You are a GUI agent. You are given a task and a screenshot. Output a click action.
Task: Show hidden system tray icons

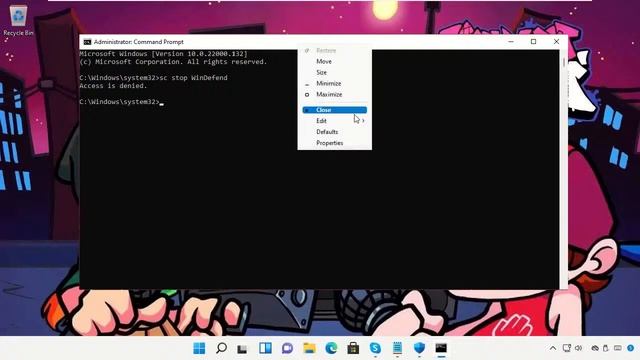pos(553,348)
